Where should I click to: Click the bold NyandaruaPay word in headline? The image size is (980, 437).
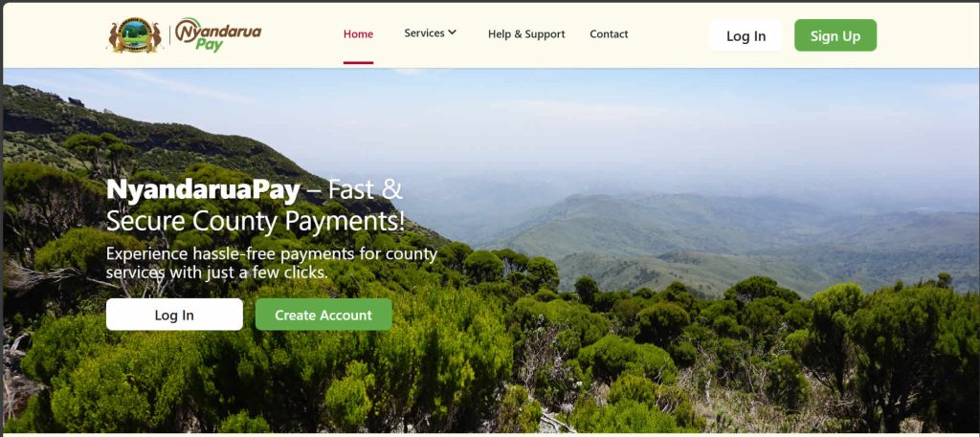click(203, 190)
